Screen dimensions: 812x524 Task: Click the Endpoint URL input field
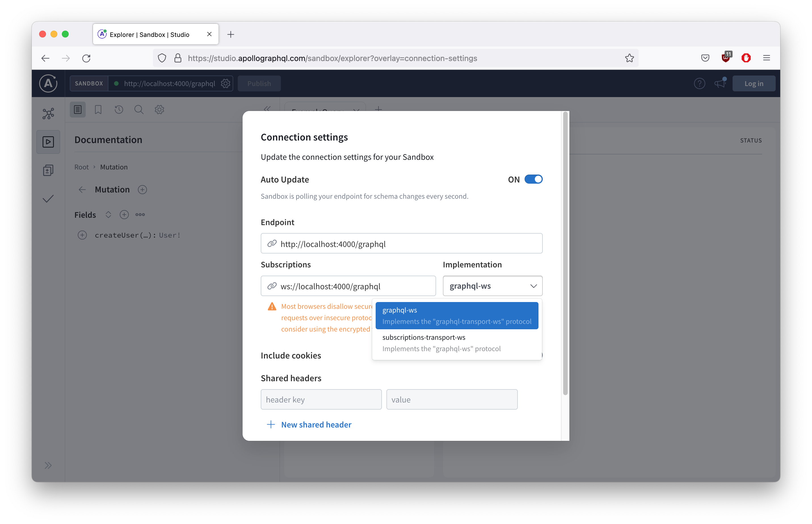pos(401,244)
